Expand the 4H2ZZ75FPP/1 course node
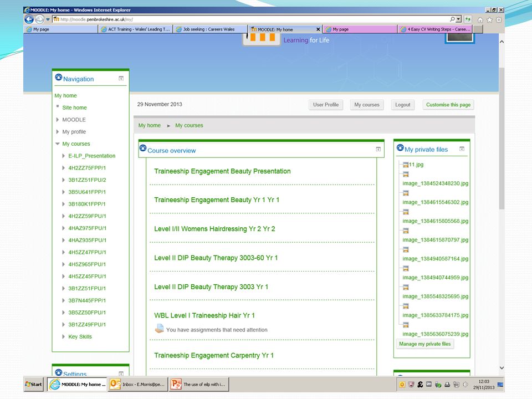This screenshot has height=399, width=532. (x=63, y=168)
